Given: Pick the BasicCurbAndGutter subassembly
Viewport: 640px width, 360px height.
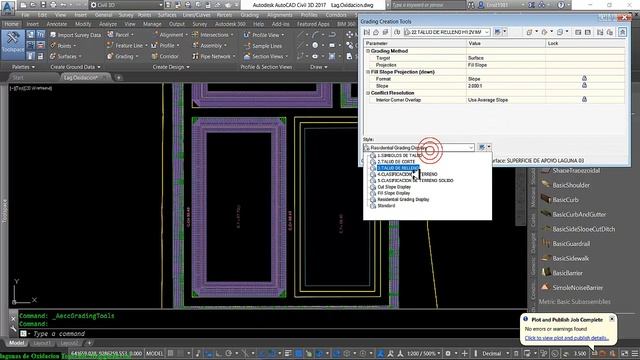Looking at the screenshot, I should tap(573, 214).
